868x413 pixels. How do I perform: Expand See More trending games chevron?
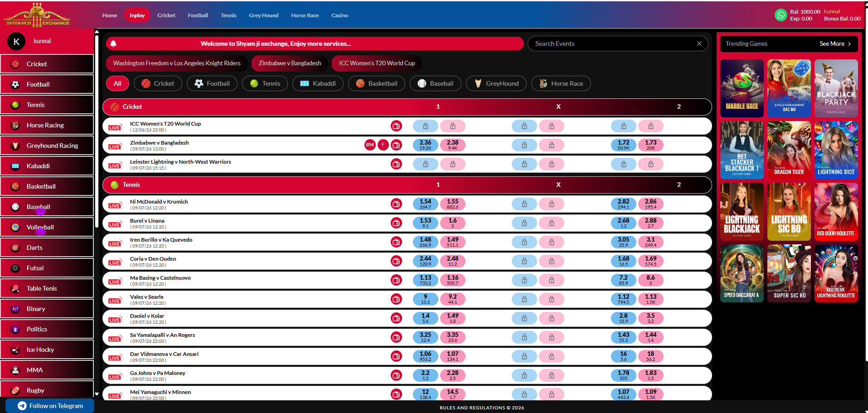point(849,44)
